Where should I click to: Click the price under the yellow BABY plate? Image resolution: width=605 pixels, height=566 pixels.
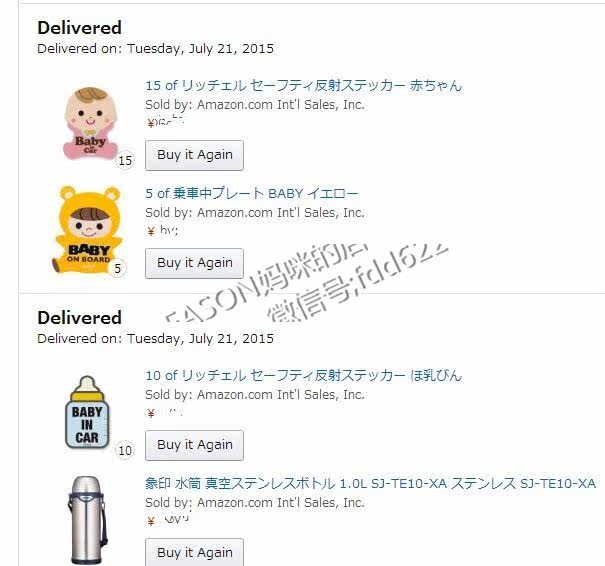click(x=162, y=231)
